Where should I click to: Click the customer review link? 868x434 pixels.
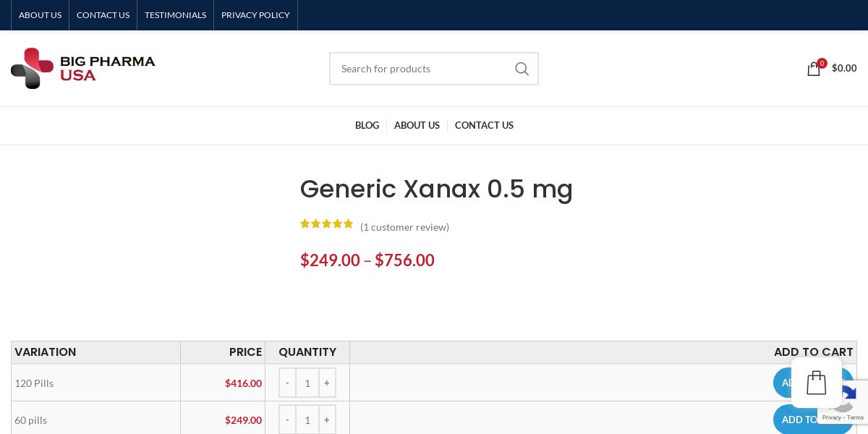[x=404, y=227]
